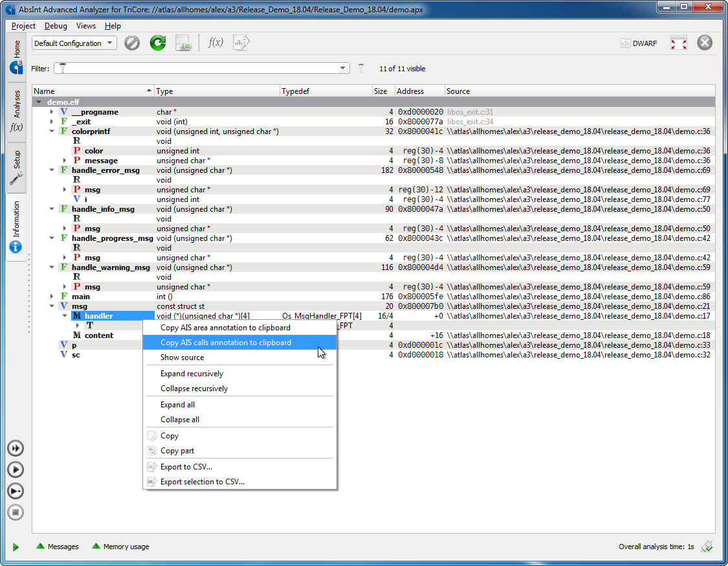Click the small green play icon in status bar
The width and height of the screenshot is (728, 566).
(16, 547)
